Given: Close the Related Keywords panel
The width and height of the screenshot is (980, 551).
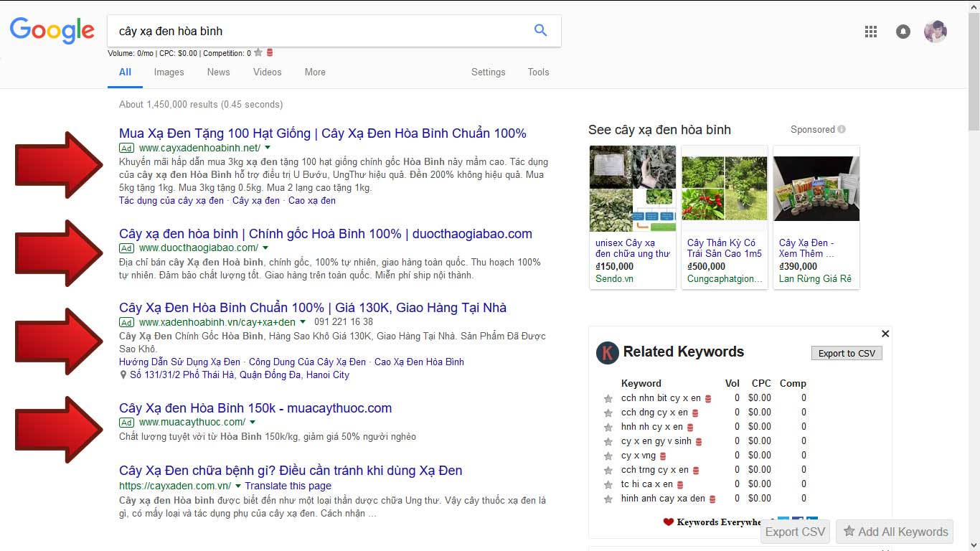Looking at the screenshot, I should coord(885,334).
